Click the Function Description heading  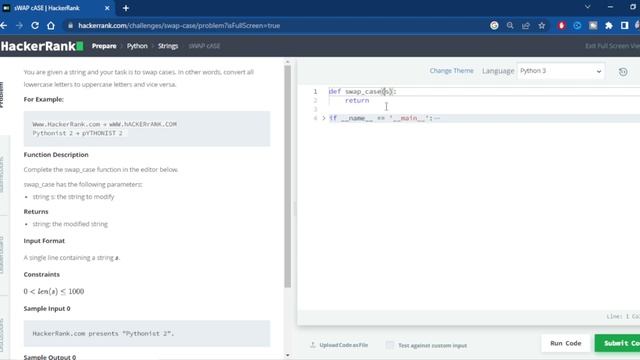point(56,155)
